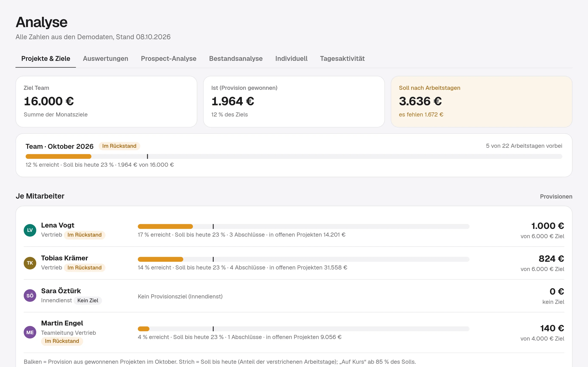Click Martin Engel's ME avatar icon

pos(30,332)
